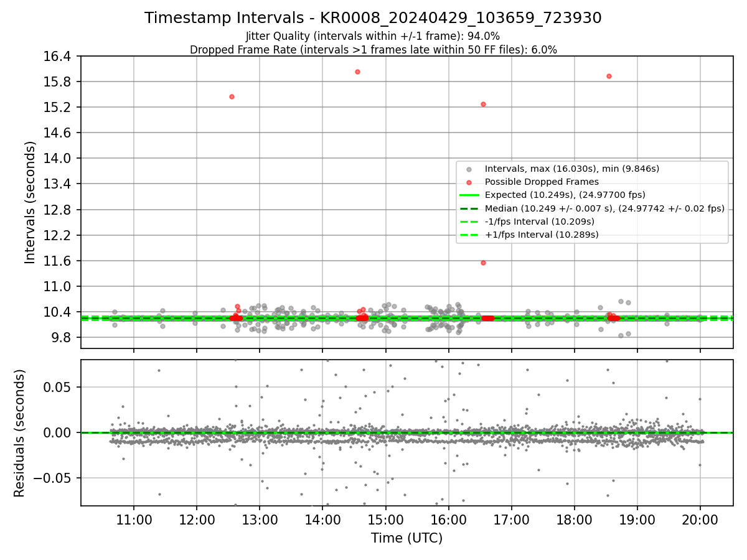Click the legend entry starting 'Median (10.249 +/- 0.007 s)'
Image resolution: width=747 pixels, height=560 pixels.
[x=604, y=208]
